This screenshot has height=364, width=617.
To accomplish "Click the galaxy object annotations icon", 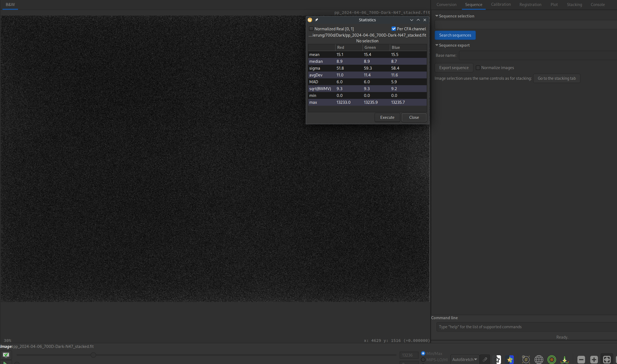I will [x=526, y=359].
